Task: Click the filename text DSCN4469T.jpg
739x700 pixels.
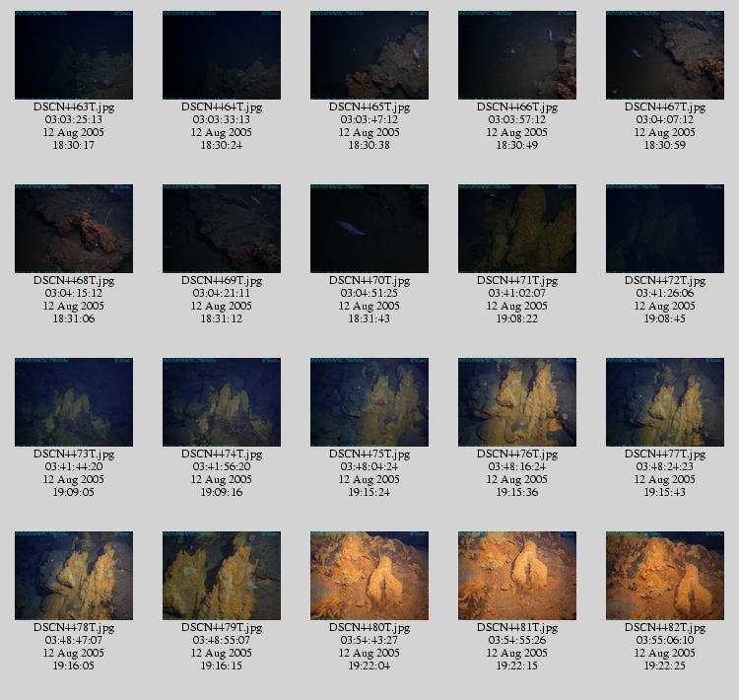Action: pos(222,281)
